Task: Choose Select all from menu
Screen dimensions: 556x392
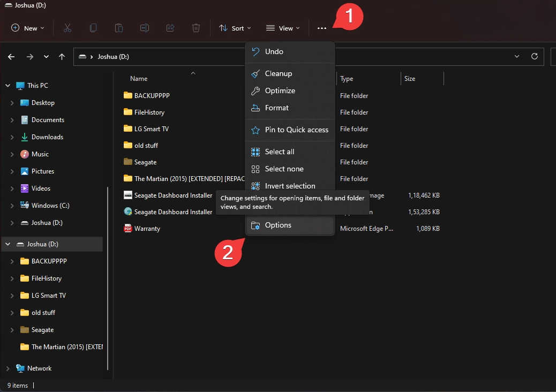Action: pos(290,152)
